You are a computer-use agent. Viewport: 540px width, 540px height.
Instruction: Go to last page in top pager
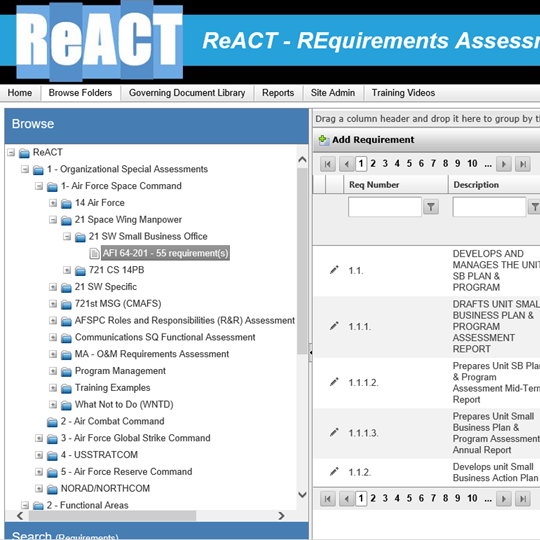click(x=522, y=164)
